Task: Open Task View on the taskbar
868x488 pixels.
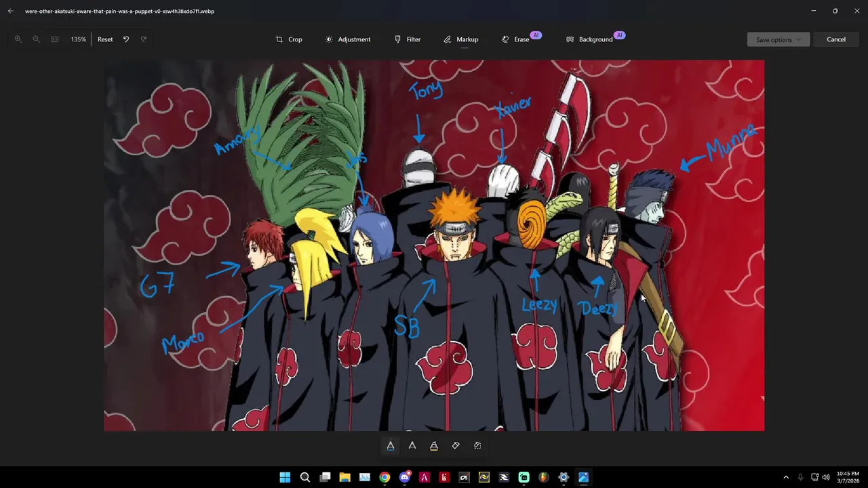Action: click(x=325, y=477)
